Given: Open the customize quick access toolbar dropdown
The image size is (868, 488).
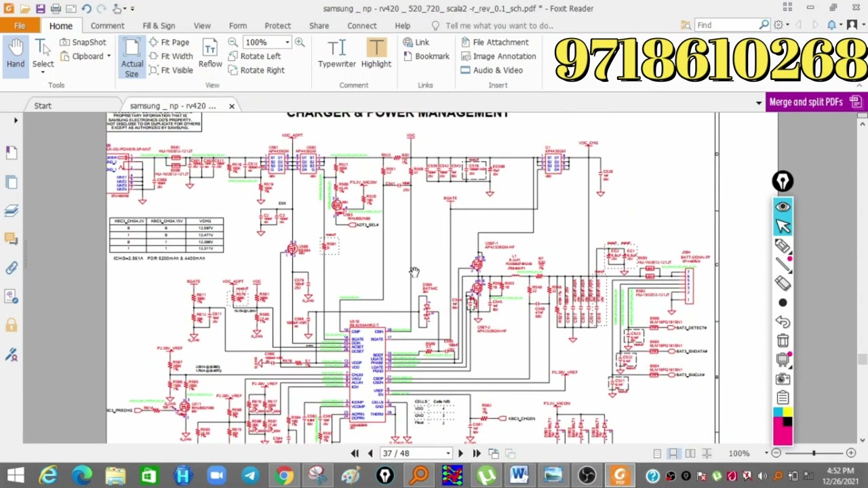Looking at the screenshot, I should 132,9.
